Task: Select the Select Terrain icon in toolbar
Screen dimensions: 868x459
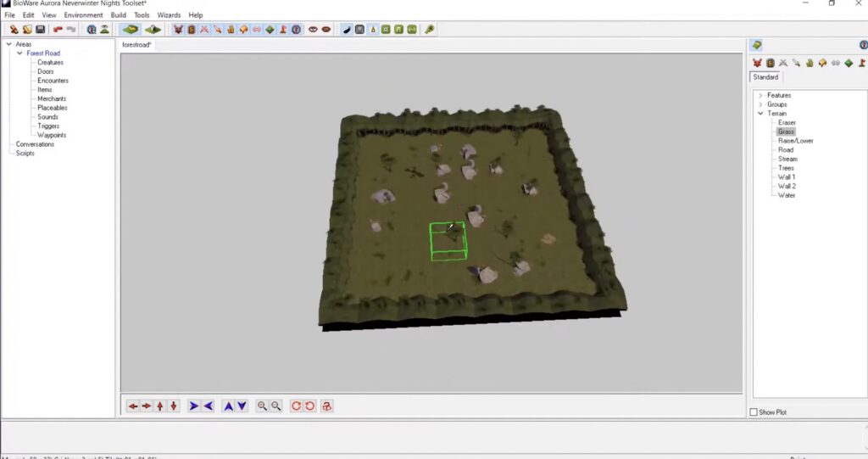Action: point(153,30)
